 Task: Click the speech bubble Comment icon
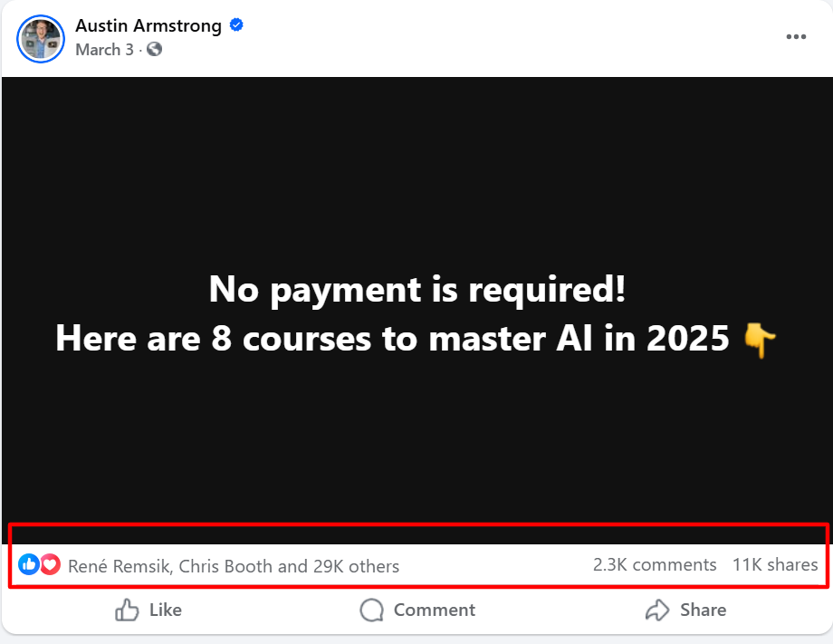click(x=371, y=610)
